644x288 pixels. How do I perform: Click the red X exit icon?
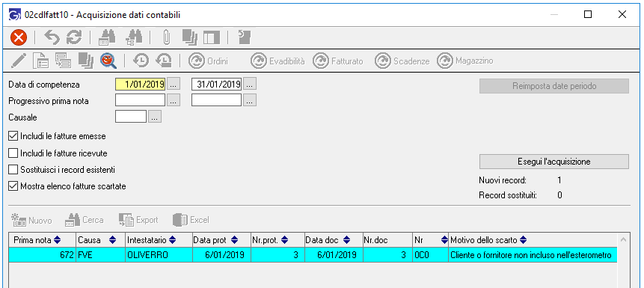[x=19, y=38]
